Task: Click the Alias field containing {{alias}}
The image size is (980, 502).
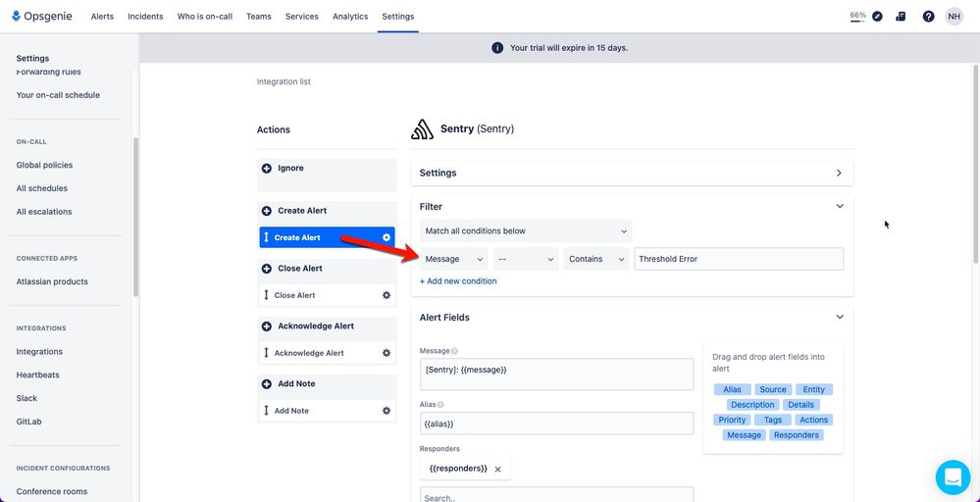Action: click(556, 424)
